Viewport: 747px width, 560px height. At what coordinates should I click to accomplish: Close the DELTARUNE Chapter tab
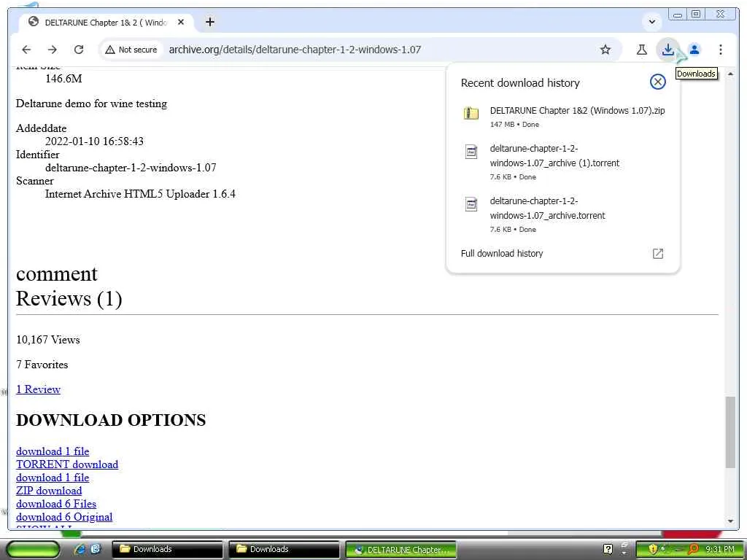(181, 22)
